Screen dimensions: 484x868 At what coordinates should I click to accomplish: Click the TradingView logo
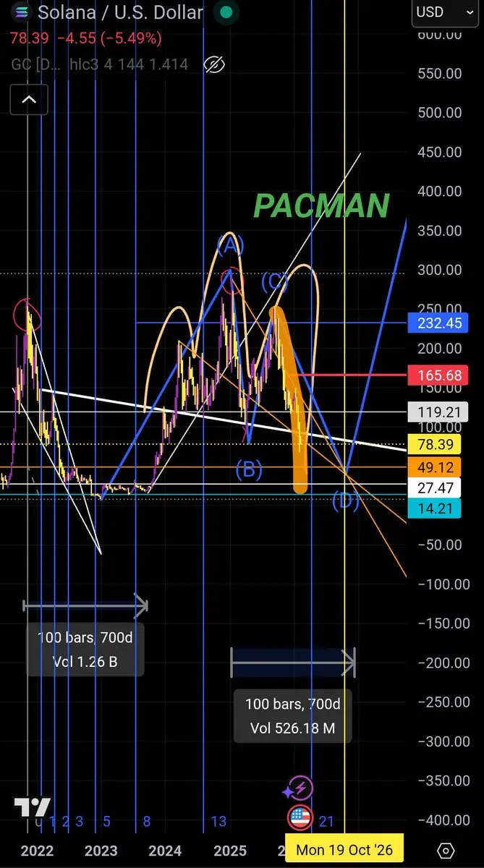32,807
